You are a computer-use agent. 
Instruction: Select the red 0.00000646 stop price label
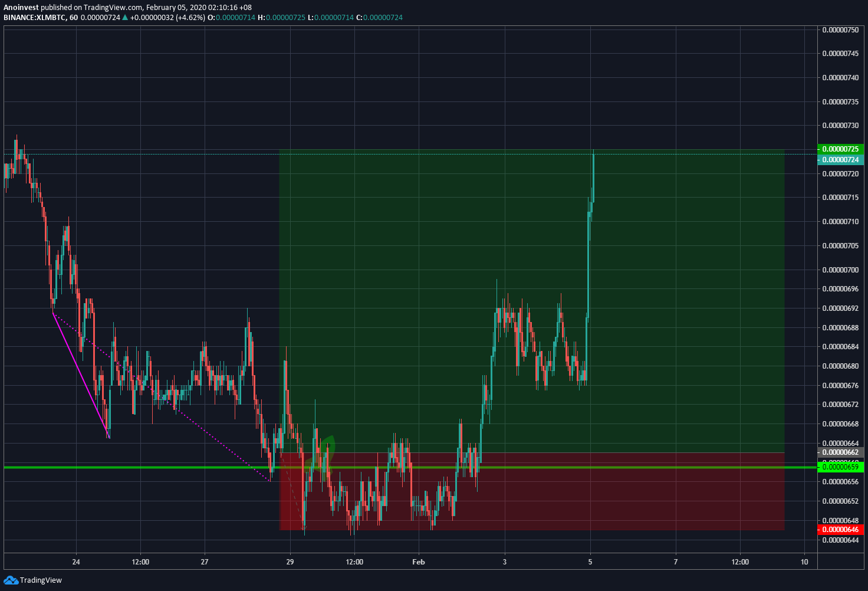[840, 530]
